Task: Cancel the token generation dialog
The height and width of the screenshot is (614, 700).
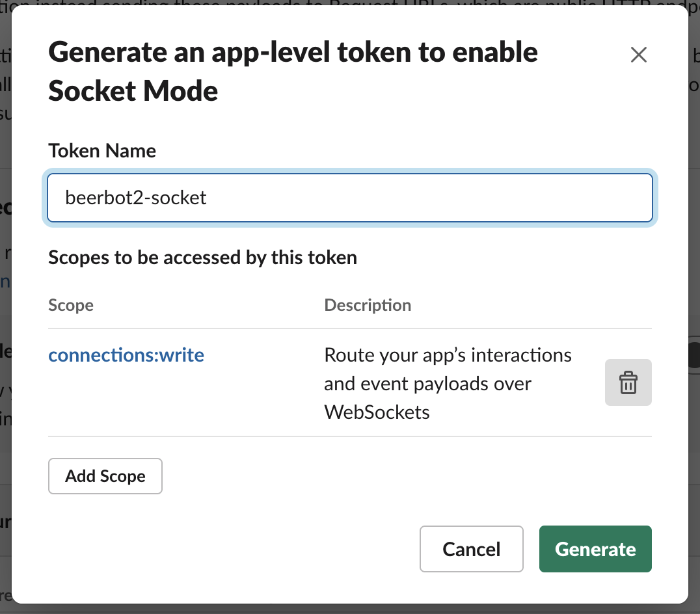Action: click(x=471, y=549)
